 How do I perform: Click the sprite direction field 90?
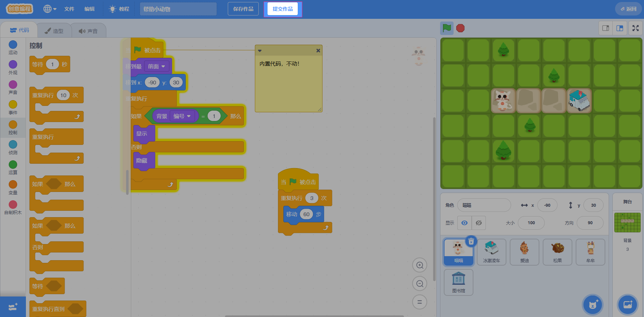click(590, 223)
